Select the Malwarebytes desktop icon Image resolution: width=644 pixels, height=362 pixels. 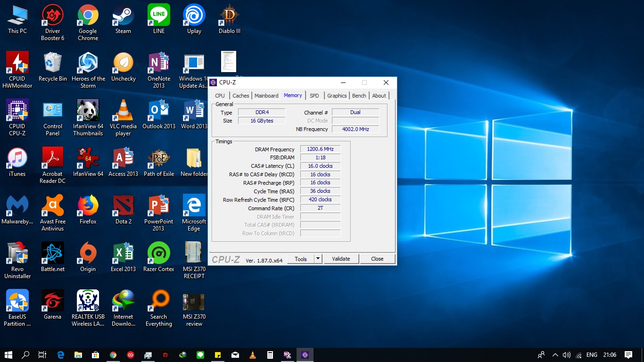coord(17,210)
